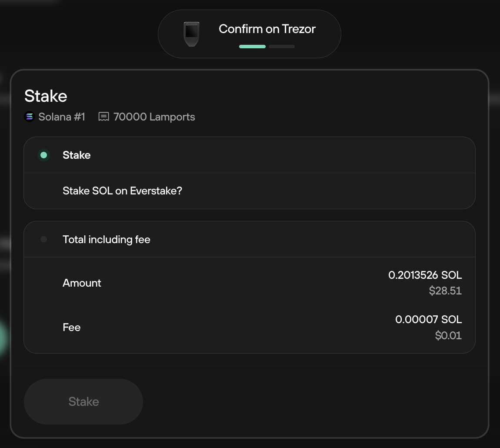Expand the Total including fee header
The width and height of the screenshot is (500, 448).
250,239
